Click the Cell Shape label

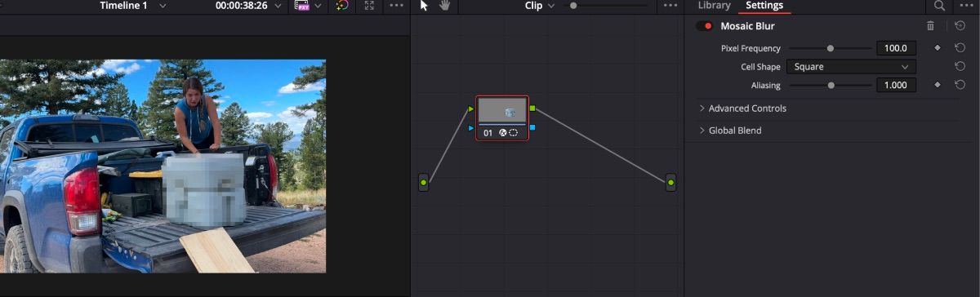pyautogui.click(x=760, y=67)
